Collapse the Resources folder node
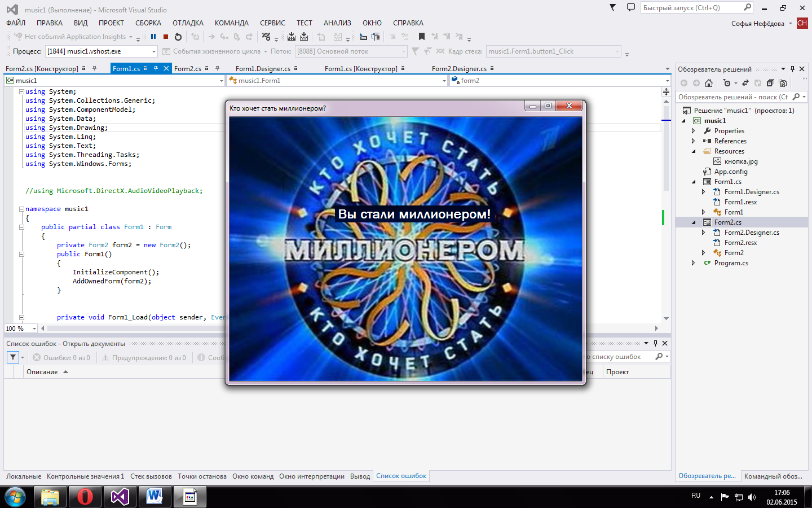The image size is (812, 508). [x=694, y=151]
